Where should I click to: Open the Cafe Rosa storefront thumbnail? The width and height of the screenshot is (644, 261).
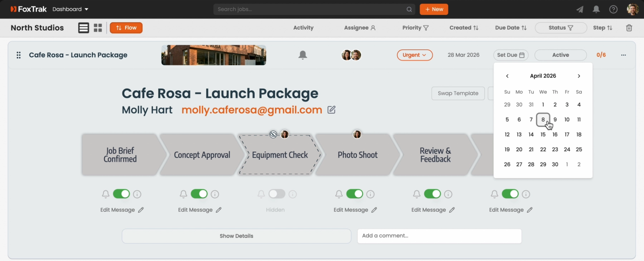tap(214, 55)
